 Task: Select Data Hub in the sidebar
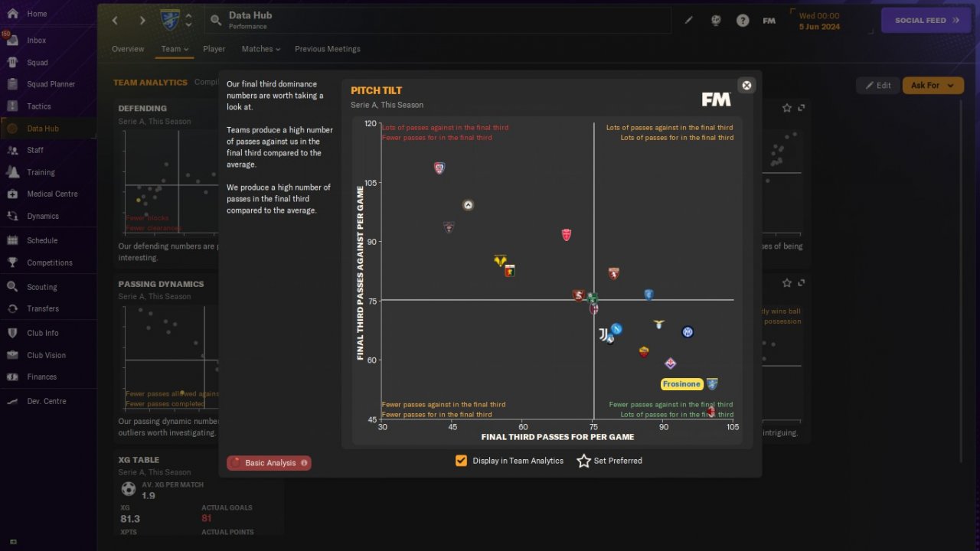[43, 129]
